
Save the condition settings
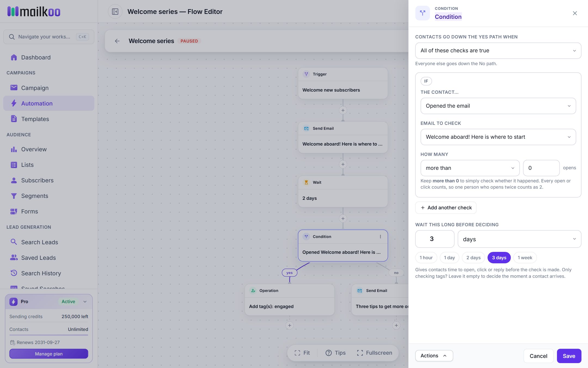(569, 356)
